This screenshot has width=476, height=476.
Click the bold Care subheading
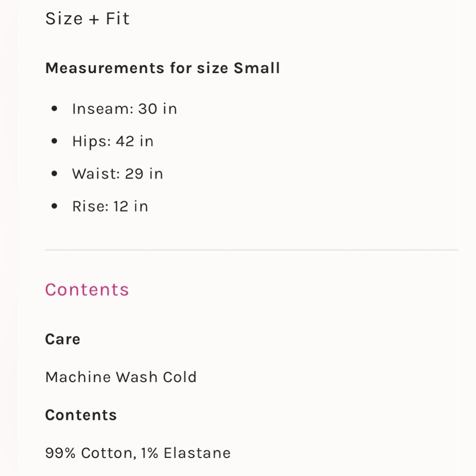pos(62,339)
